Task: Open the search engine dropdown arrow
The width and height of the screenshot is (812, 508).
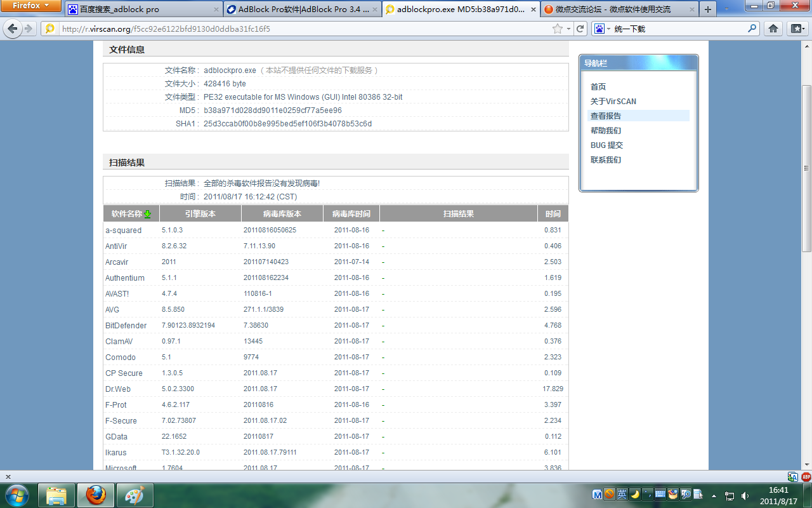Action: point(608,29)
